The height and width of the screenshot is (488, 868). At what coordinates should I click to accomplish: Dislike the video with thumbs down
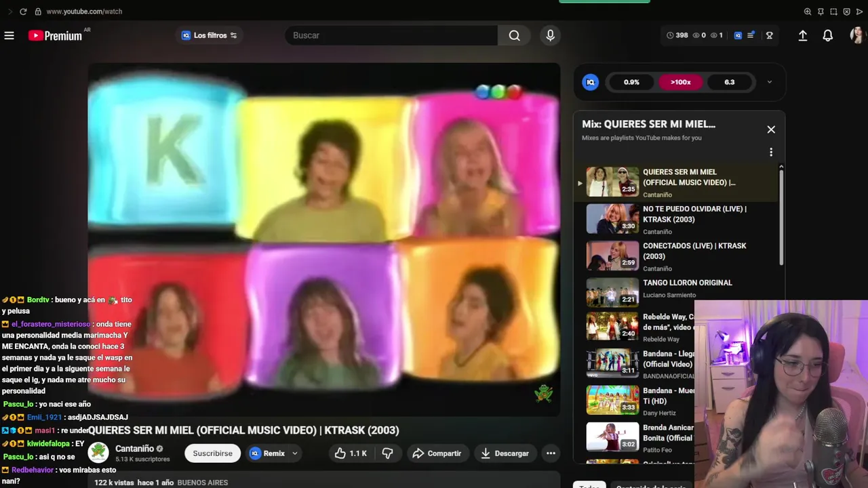(x=388, y=453)
